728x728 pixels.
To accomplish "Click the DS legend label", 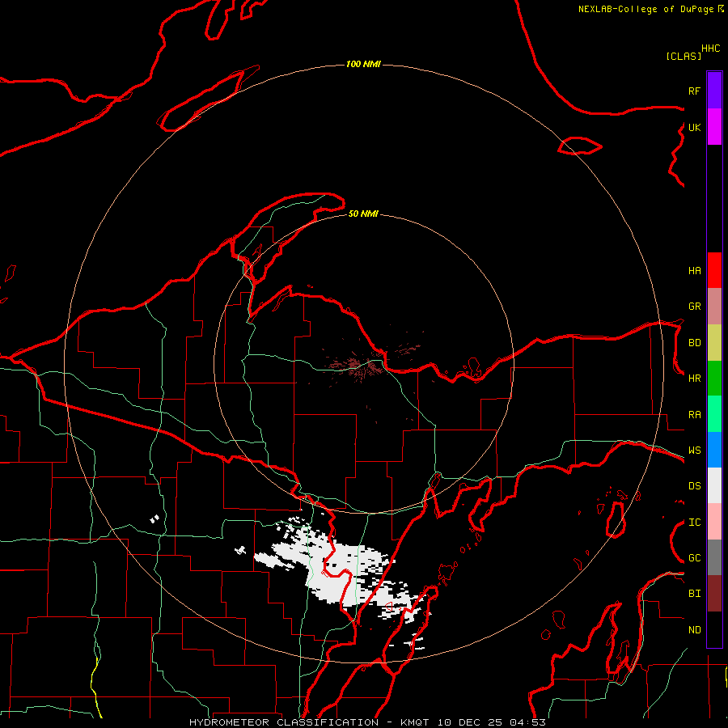I will pyautogui.click(x=694, y=486).
